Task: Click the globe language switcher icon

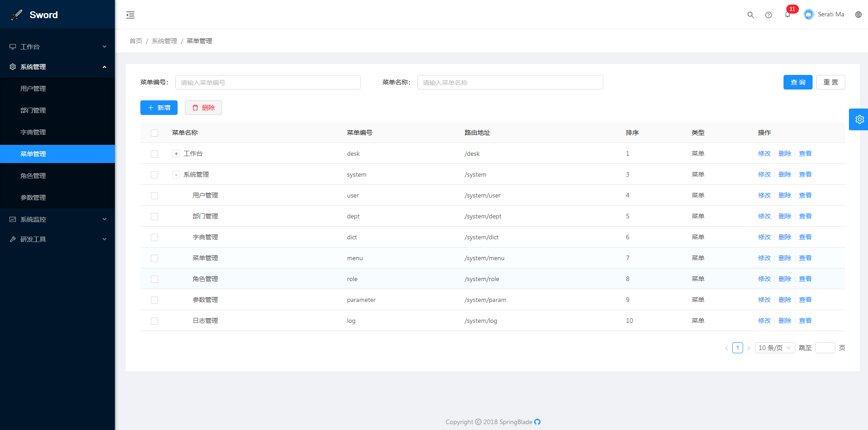Action: coord(858,15)
